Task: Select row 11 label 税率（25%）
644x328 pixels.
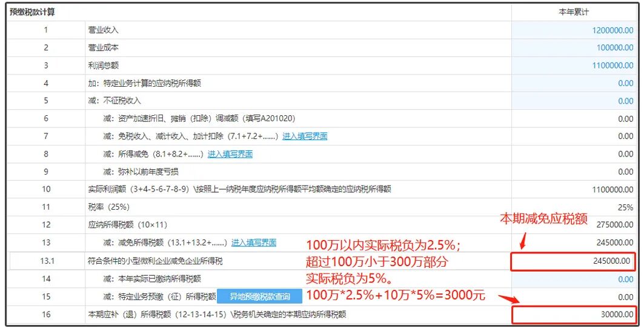Action: pyautogui.click(x=109, y=207)
